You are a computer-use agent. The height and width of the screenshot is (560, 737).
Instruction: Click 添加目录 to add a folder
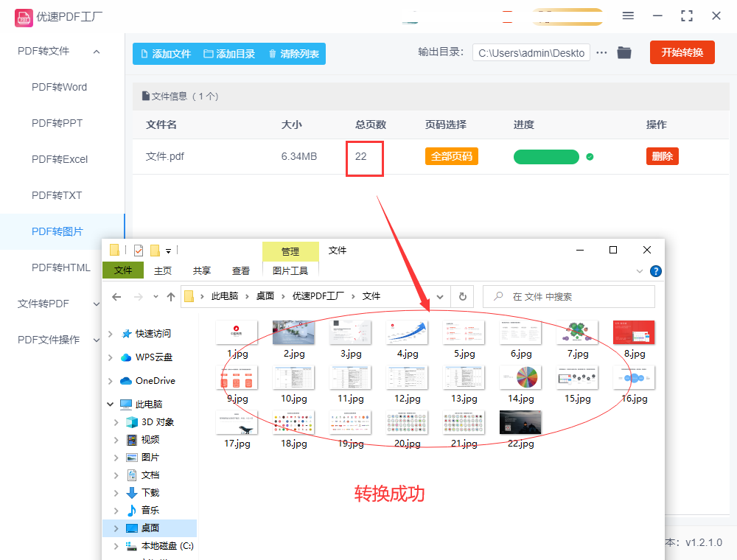(x=229, y=54)
